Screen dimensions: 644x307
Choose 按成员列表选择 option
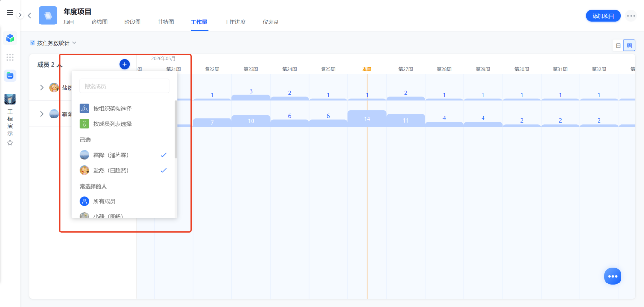(x=124, y=124)
